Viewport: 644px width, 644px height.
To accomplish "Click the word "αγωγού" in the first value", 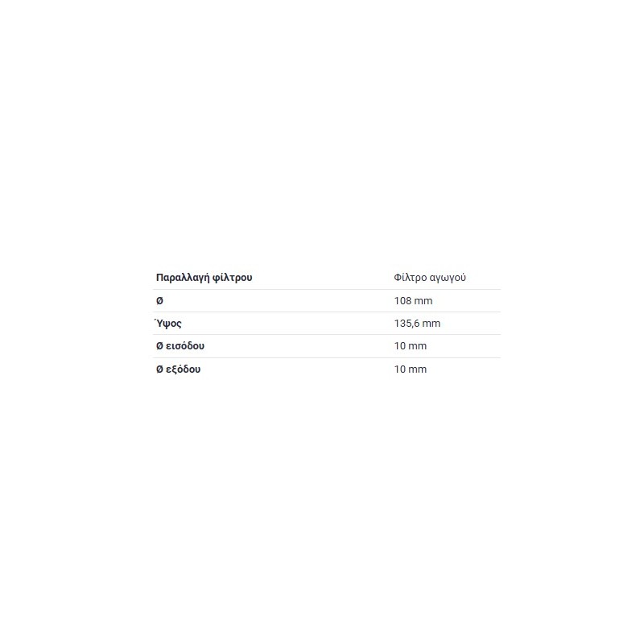I will pos(448,279).
